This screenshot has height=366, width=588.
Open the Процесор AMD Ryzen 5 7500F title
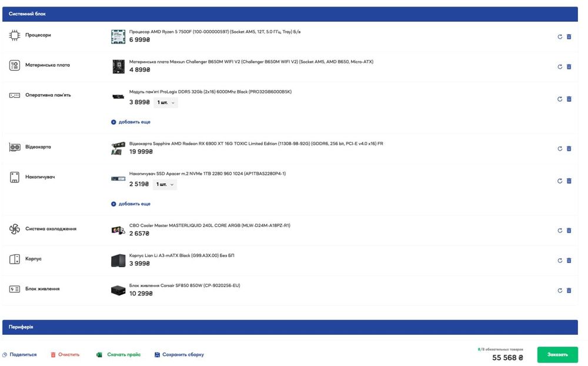coord(215,32)
